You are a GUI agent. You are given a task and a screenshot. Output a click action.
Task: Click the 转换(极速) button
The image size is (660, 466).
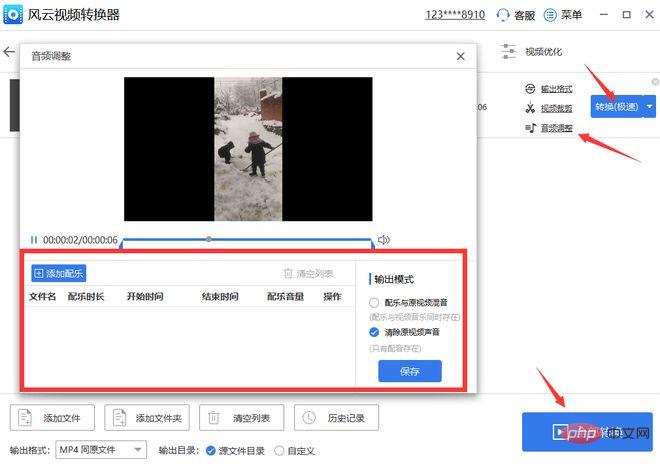point(617,107)
